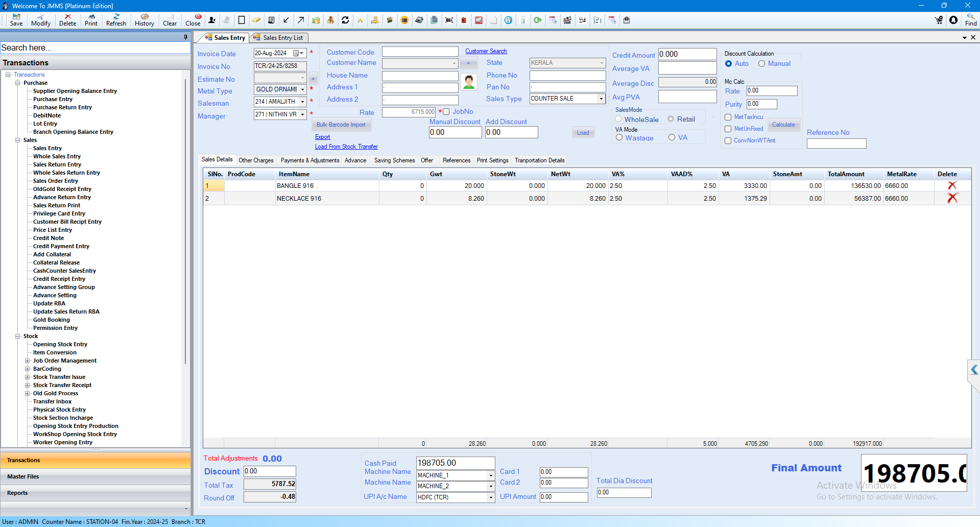The height and width of the screenshot is (527, 980).
Task: Select WholeSale sales mode
Action: (618, 119)
